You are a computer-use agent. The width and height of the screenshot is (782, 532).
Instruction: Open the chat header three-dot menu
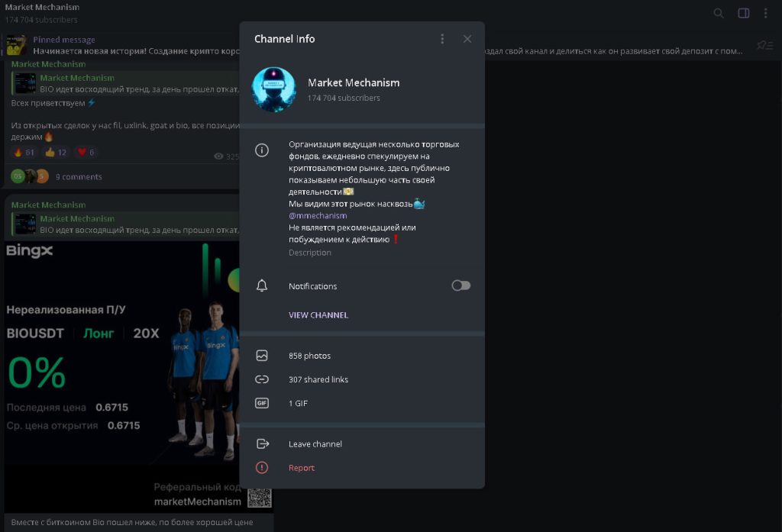pos(765,13)
